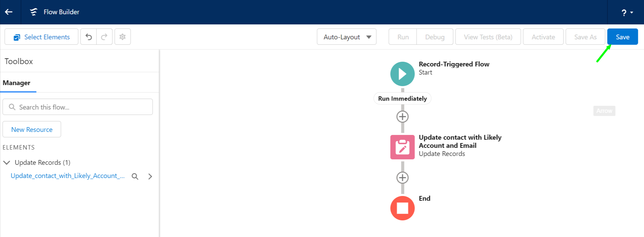This screenshot has width=644, height=237.
Task: Locate element using magnifier beside Update_contact
Action: (135, 176)
